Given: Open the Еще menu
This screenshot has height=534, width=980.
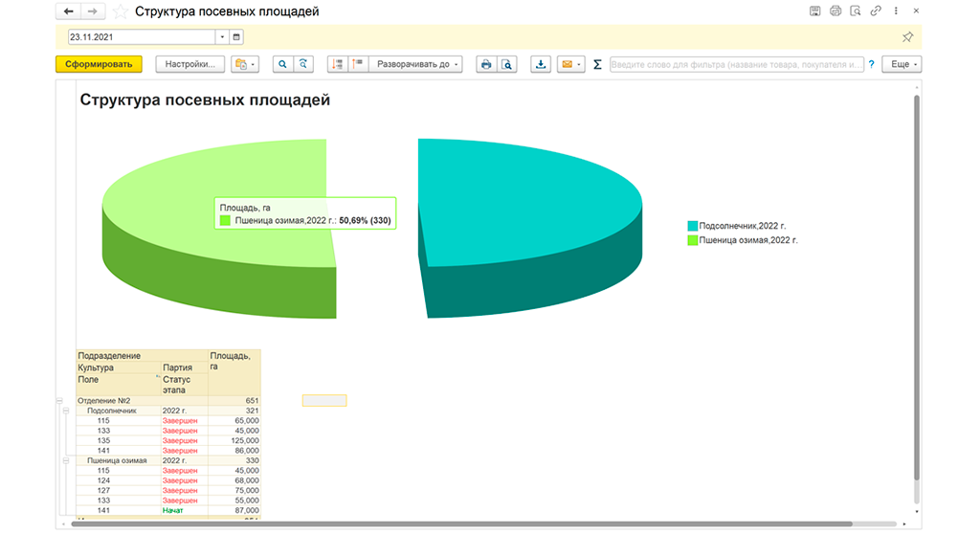Looking at the screenshot, I should tap(902, 64).
